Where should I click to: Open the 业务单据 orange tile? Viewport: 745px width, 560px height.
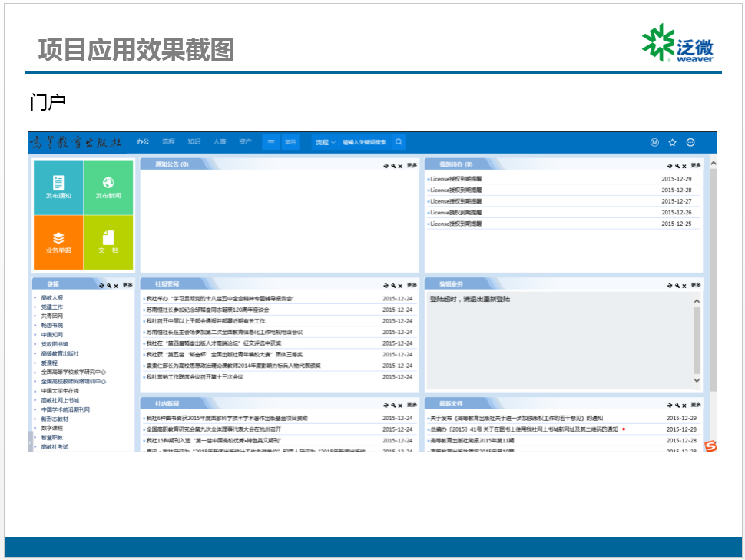(58, 242)
